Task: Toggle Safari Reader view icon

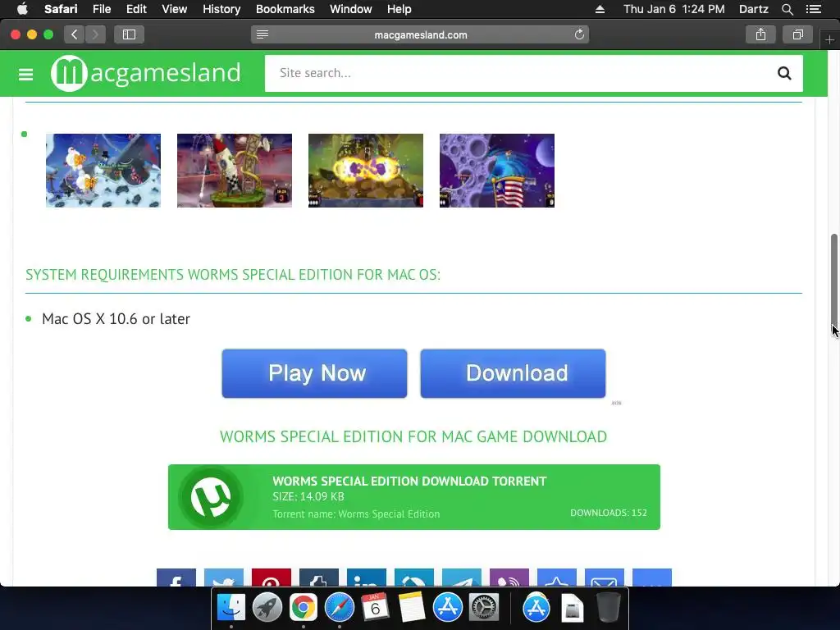Action: tap(262, 34)
